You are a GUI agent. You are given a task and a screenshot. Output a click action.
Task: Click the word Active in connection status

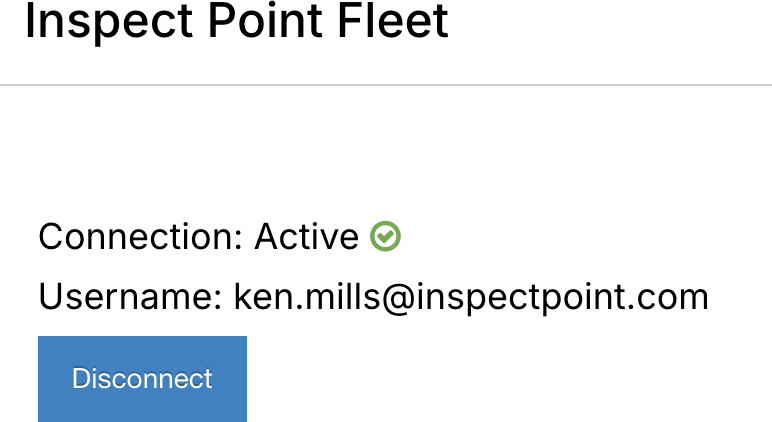(306, 237)
